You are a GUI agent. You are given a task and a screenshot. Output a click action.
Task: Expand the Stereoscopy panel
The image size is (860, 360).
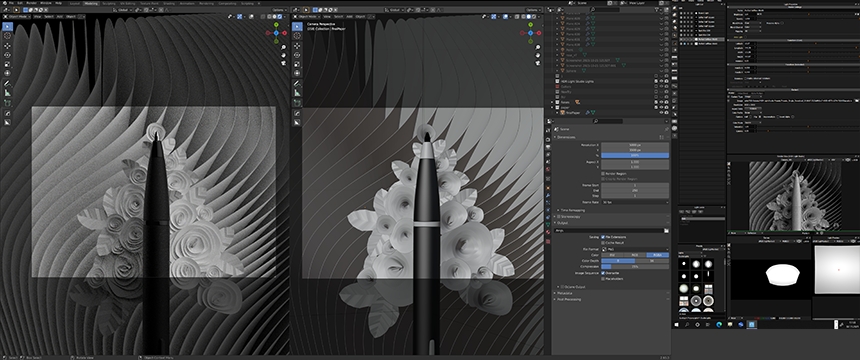[570, 217]
